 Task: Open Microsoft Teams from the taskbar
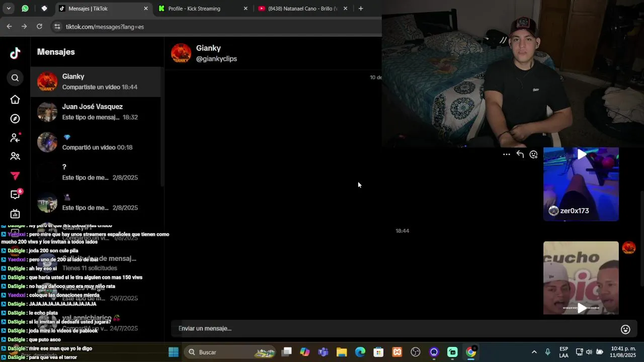[x=323, y=352]
